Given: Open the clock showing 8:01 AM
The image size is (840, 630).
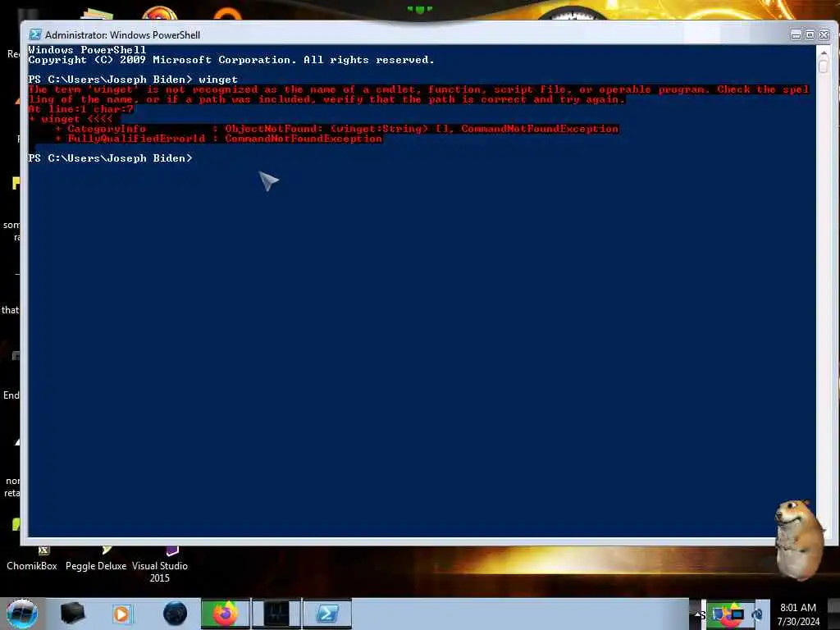Looking at the screenshot, I should coord(798,614).
